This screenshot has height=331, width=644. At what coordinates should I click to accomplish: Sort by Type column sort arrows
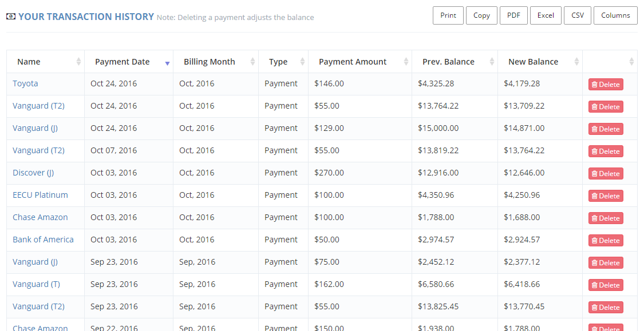coord(302,62)
